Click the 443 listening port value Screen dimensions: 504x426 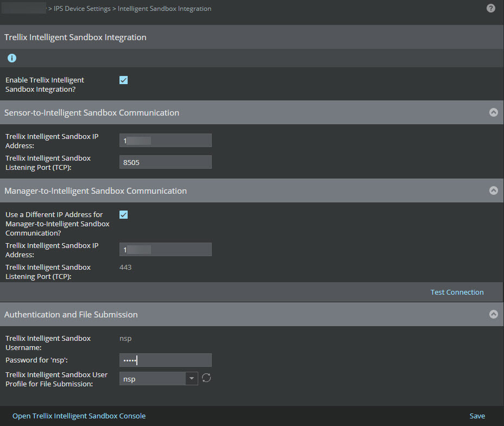point(125,268)
